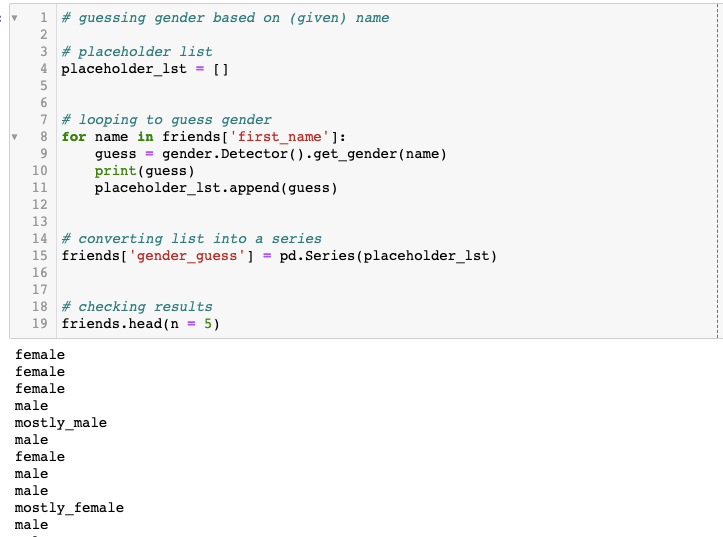The height and width of the screenshot is (537, 723).
Task: Click the get_gender(name) method call
Action: coord(380,154)
